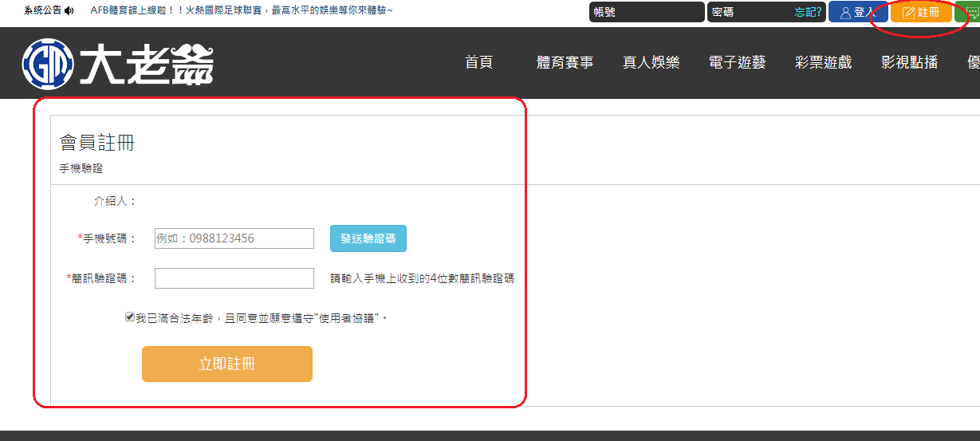The width and height of the screenshot is (980, 441).
Task: Select 真人娛樂 in the navigation bar
Action: 651,62
